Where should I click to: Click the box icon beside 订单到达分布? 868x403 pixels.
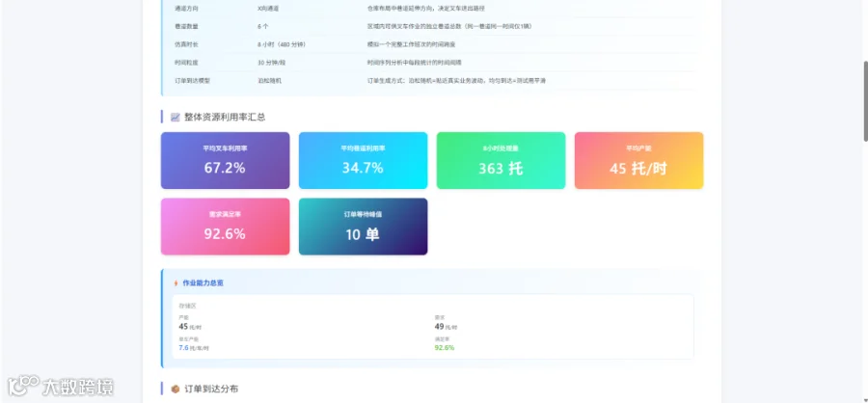pyautogui.click(x=175, y=389)
